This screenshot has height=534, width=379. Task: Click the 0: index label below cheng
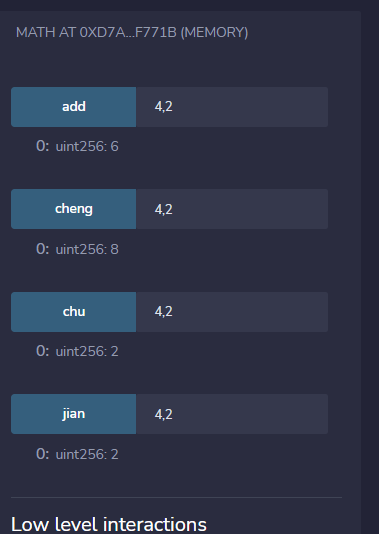point(43,249)
